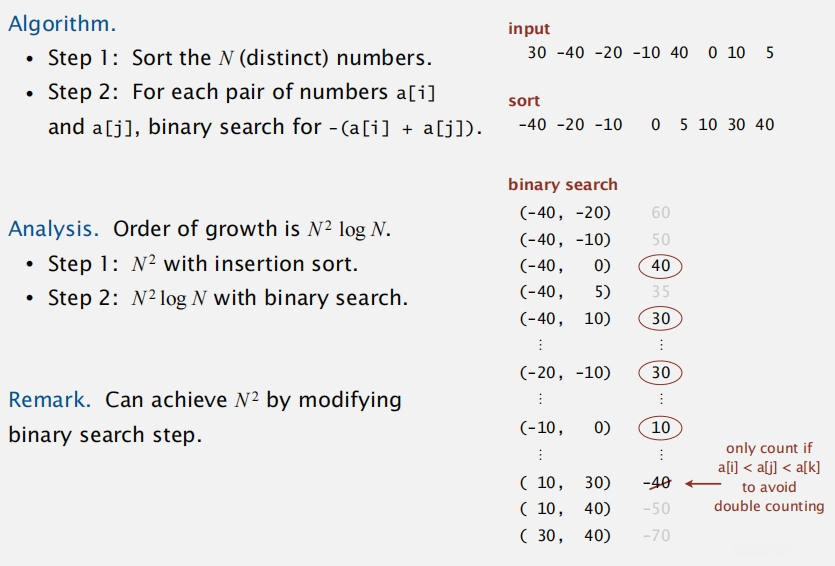Click the blue "Remark." heading
Viewport: 835px width, 566px height.
[52, 400]
